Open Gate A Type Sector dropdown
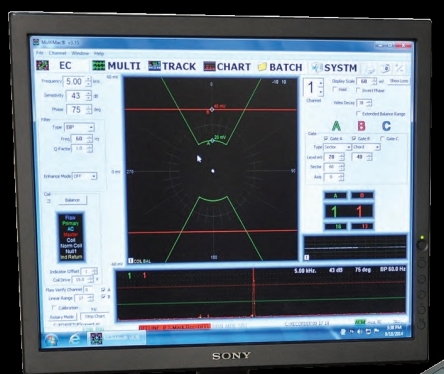This screenshot has width=444, height=374. click(x=337, y=147)
